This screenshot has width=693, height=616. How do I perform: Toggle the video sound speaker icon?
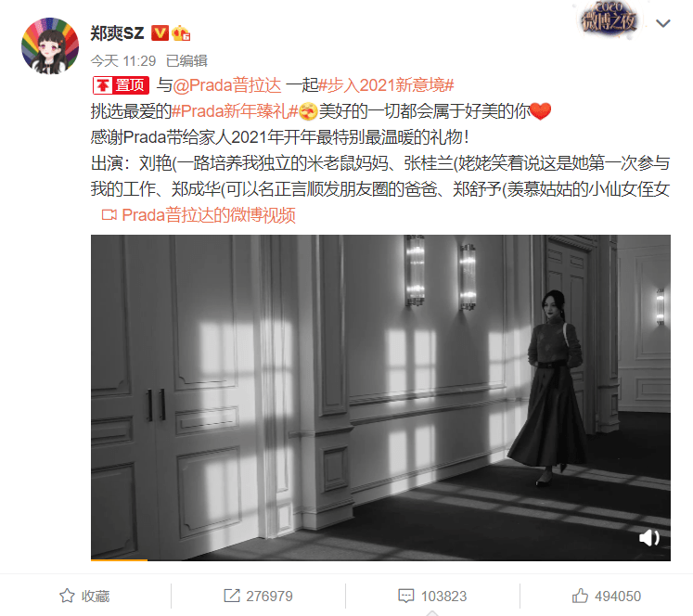pyautogui.click(x=648, y=538)
